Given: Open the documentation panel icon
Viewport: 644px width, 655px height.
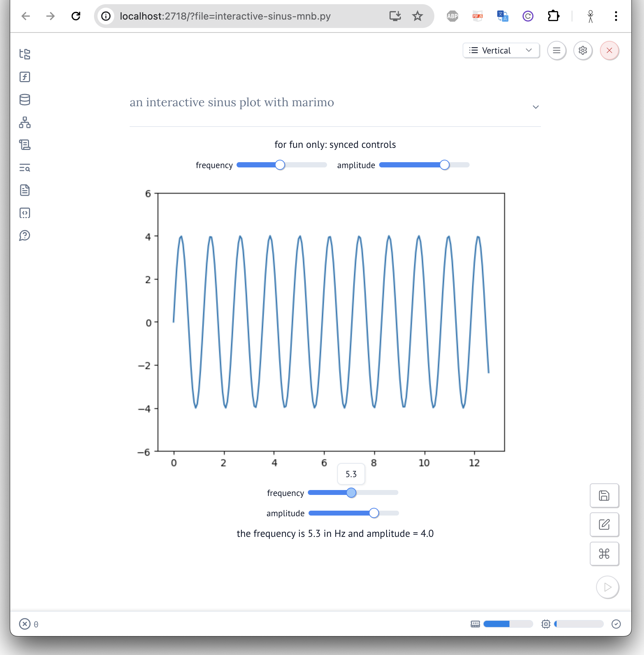Looking at the screenshot, I should [x=25, y=190].
